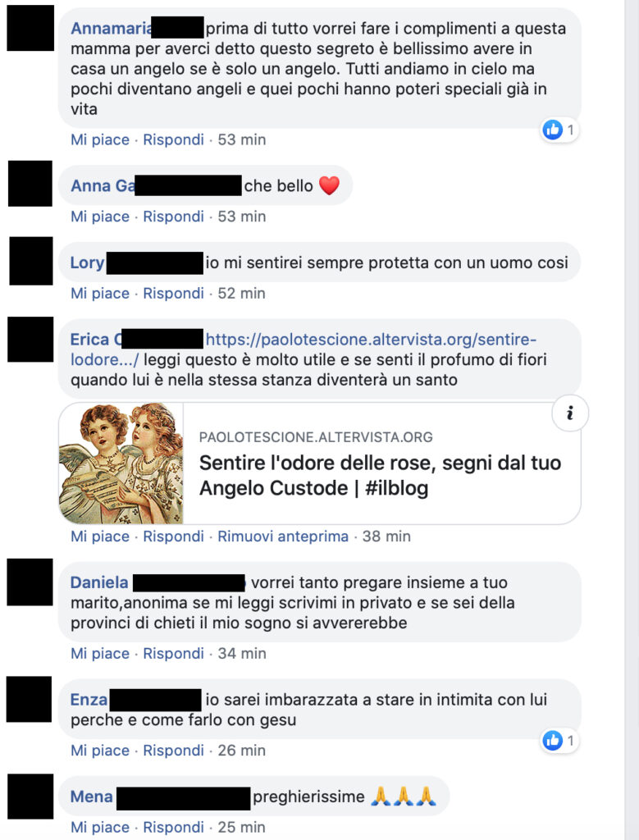Reply to Annamaria's comment via Rispondi

pyautogui.click(x=174, y=139)
